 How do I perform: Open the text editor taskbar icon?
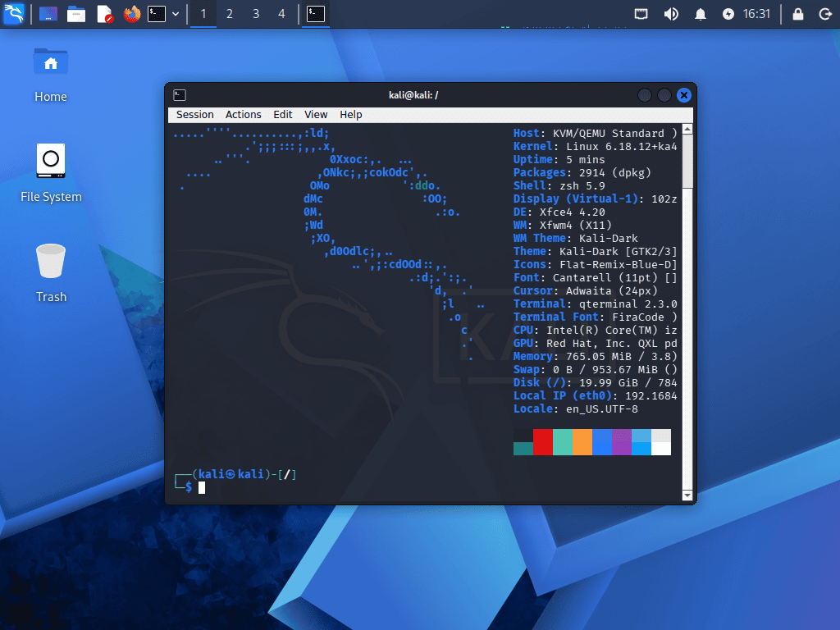[104, 14]
